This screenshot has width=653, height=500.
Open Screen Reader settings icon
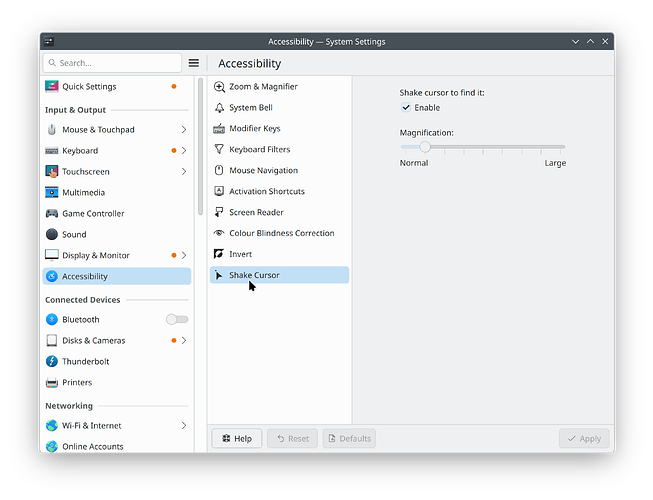(x=220, y=213)
